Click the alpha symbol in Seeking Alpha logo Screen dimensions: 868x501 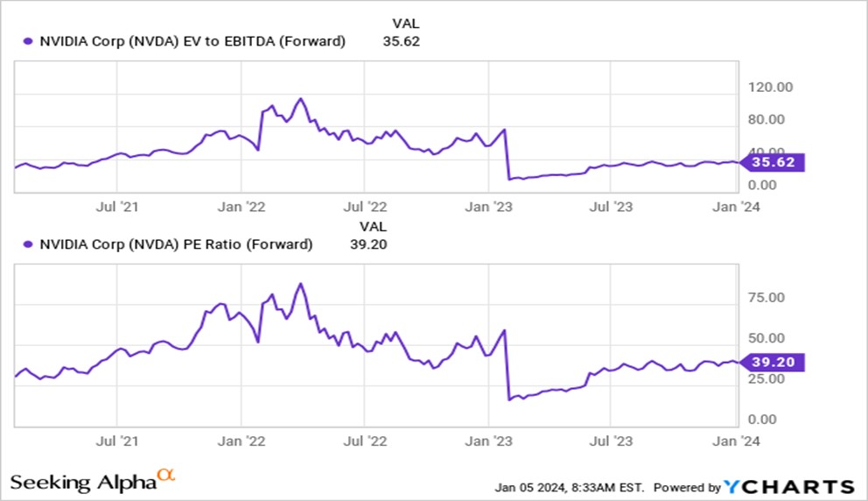click(x=166, y=475)
